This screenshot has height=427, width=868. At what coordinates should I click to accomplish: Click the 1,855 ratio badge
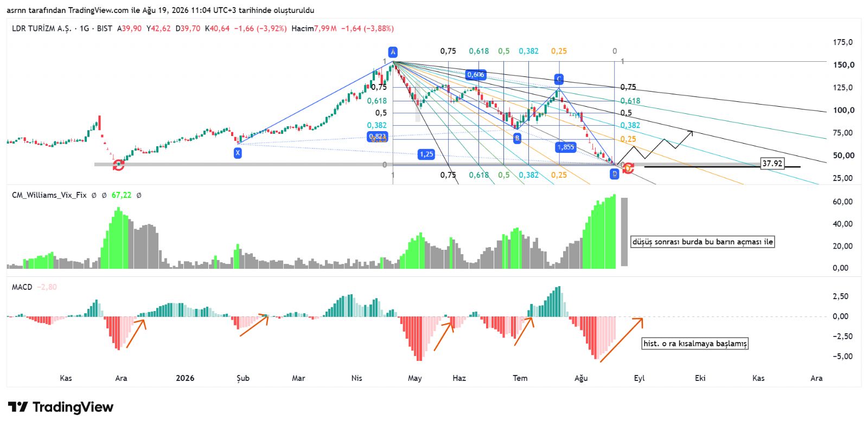pos(565,147)
